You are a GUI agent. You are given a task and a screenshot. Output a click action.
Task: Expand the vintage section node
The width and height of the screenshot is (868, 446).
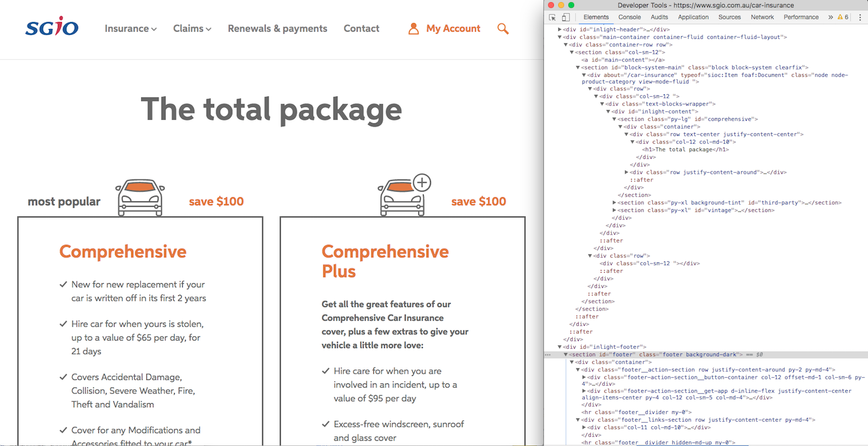coord(614,210)
